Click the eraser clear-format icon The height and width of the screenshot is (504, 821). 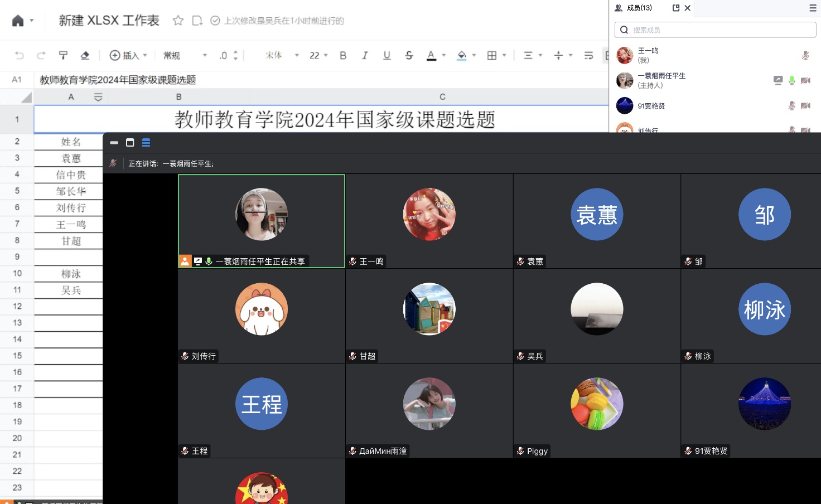click(85, 55)
